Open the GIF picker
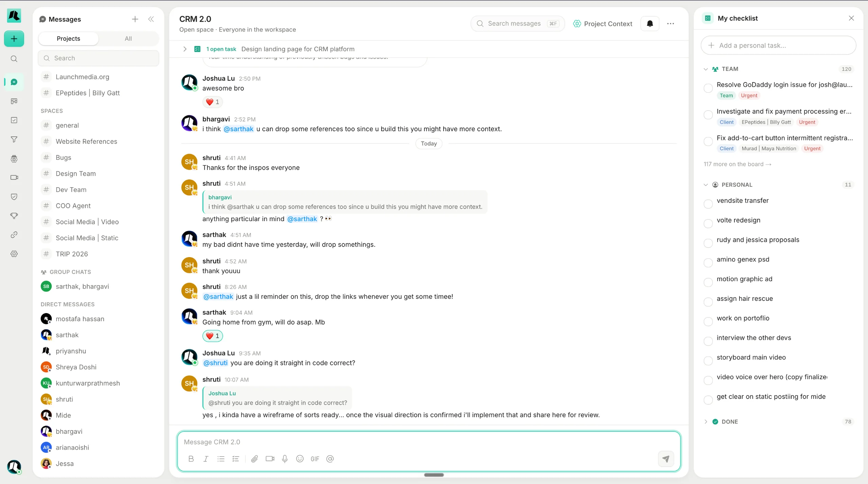868x484 pixels. pos(315,459)
